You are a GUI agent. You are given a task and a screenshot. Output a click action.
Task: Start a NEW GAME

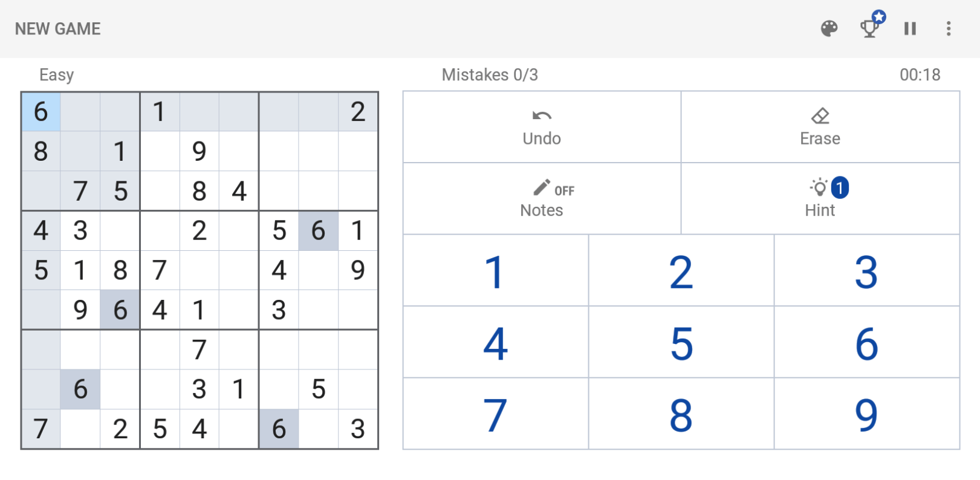tap(58, 28)
